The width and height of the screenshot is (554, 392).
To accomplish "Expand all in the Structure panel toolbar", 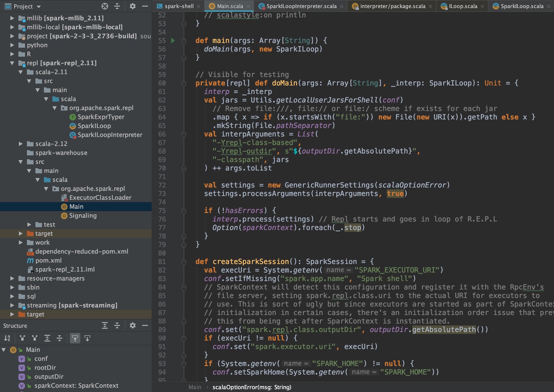I will pyautogui.click(x=105, y=326).
